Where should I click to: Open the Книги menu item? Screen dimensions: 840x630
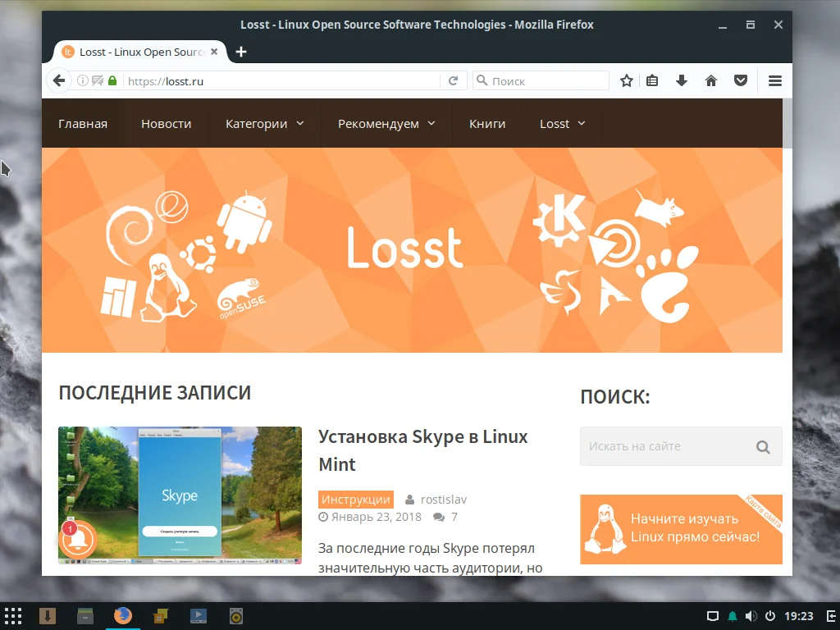tap(487, 124)
